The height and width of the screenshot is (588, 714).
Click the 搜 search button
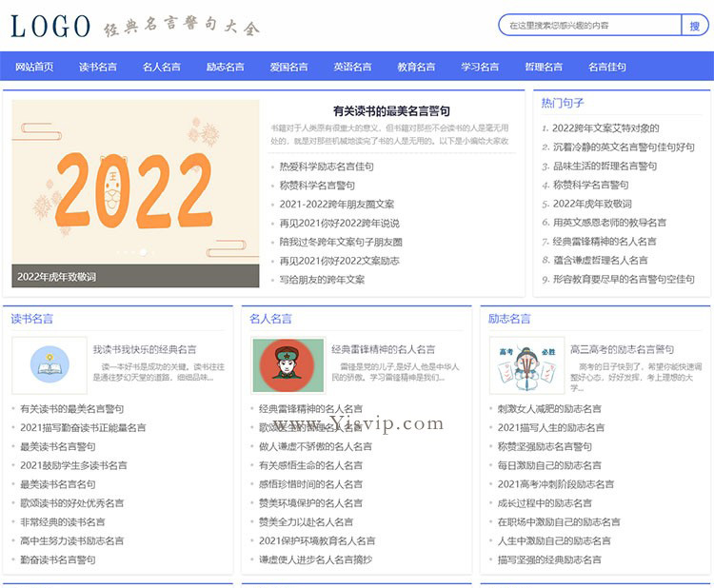[694, 26]
